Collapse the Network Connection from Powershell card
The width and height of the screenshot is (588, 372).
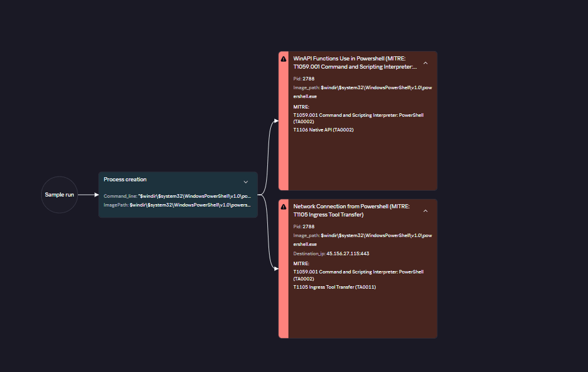[426, 211]
